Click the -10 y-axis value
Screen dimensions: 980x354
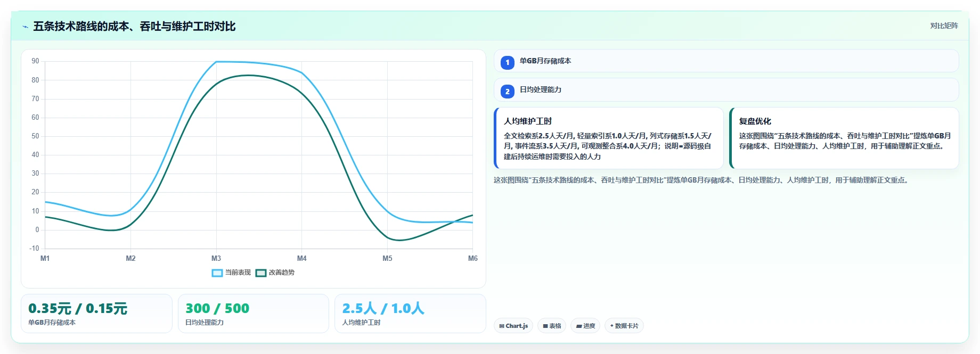(x=34, y=248)
